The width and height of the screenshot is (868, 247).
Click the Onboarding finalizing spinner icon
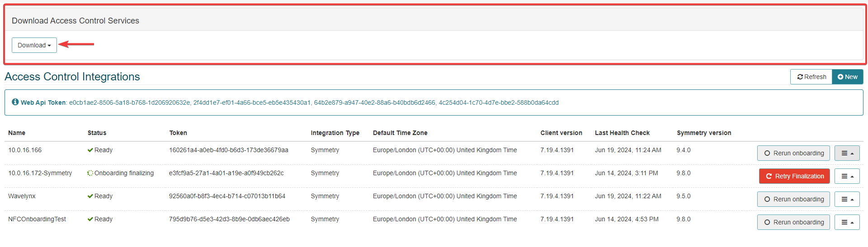coord(90,173)
